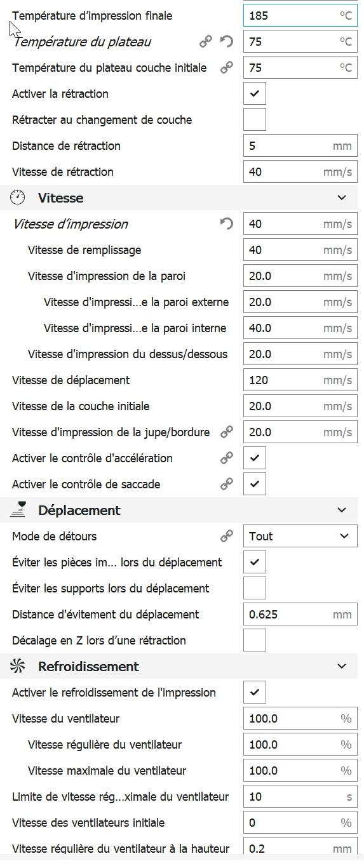Click the Vitesse section header title
Viewport: 364px width, 868px height.
pyautogui.click(x=60, y=198)
